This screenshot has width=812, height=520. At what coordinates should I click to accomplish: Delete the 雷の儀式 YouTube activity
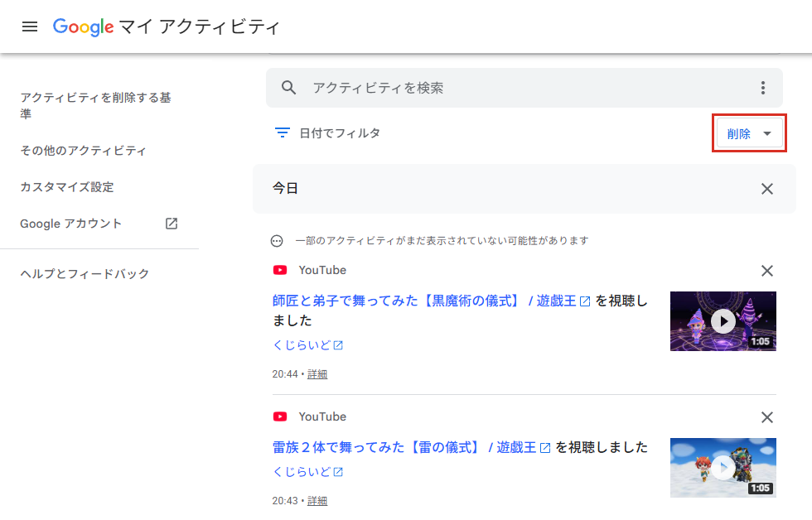(x=767, y=417)
